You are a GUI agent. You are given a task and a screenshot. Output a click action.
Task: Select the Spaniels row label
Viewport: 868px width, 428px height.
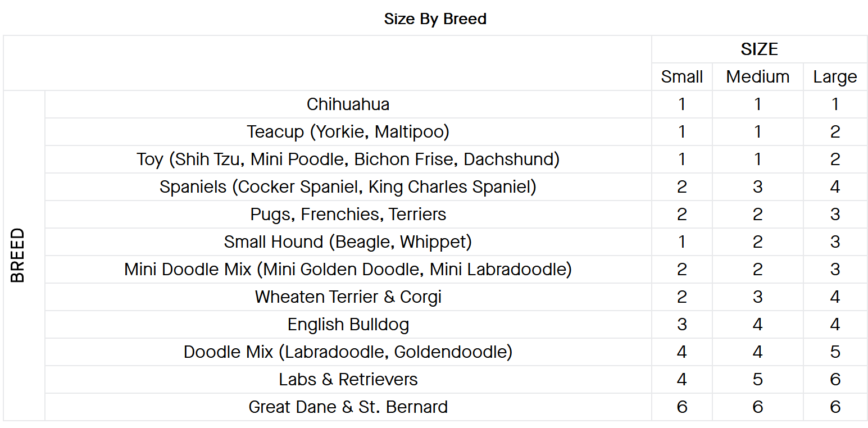pos(348,187)
